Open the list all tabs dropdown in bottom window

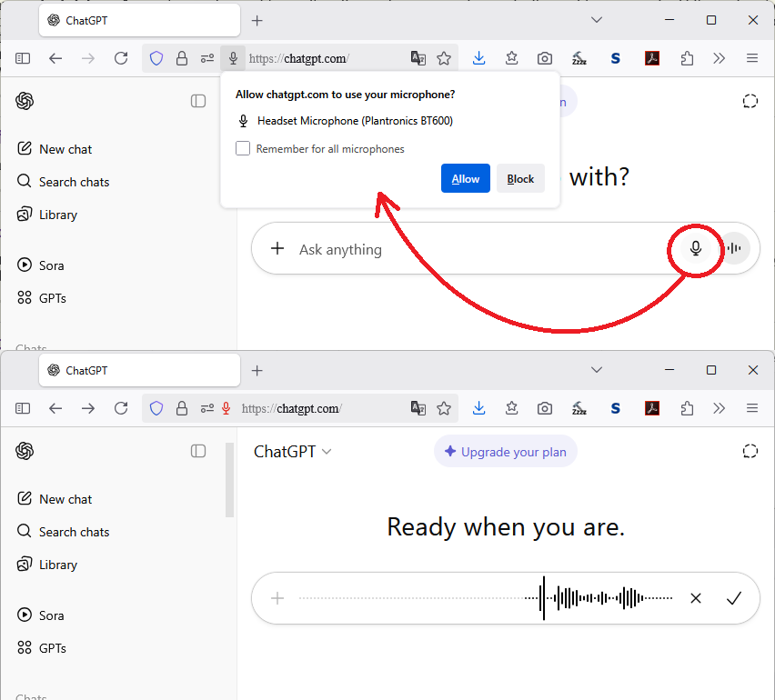tap(597, 370)
